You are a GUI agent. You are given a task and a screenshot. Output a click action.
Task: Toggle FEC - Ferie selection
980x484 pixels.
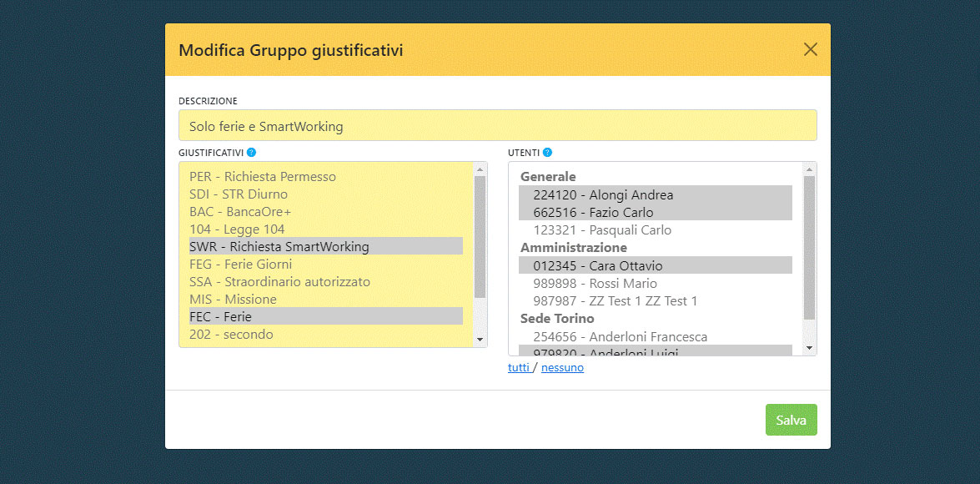pyautogui.click(x=220, y=317)
